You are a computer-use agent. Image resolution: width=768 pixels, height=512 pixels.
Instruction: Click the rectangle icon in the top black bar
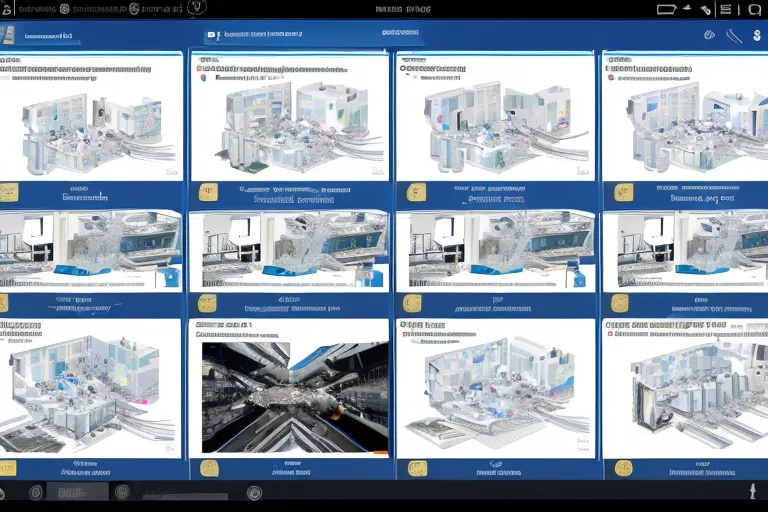pyautogui.click(x=667, y=9)
